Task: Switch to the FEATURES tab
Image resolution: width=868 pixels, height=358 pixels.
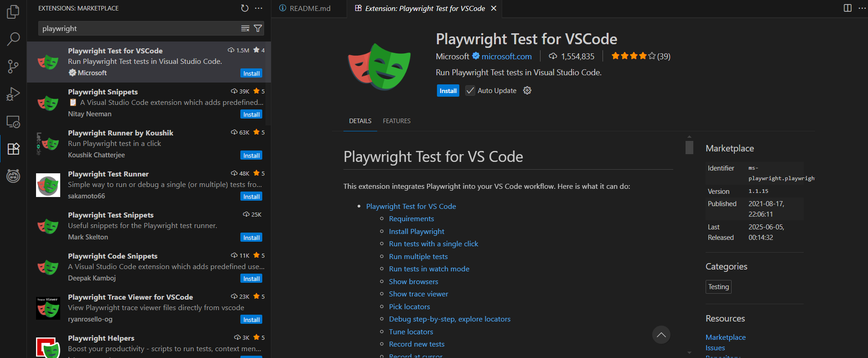Action: (397, 121)
